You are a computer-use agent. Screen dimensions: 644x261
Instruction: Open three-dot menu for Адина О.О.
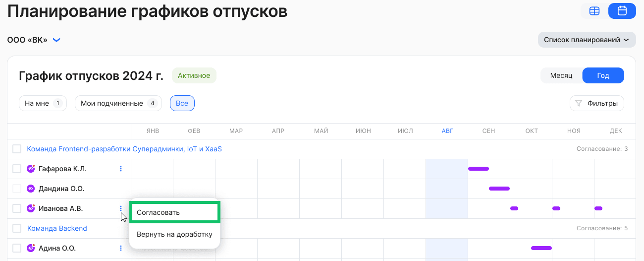pos(121,248)
